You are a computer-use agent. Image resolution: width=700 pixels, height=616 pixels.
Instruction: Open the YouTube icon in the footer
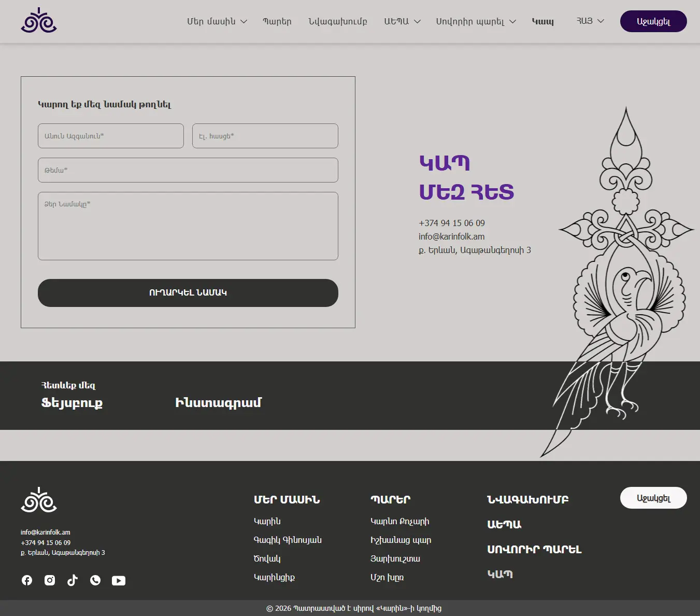point(119,580)
